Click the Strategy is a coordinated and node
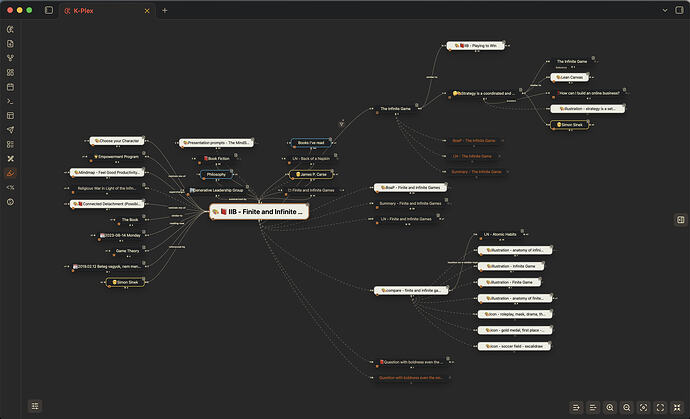Viewport: 690px width, 419px height. click(484, 93)
